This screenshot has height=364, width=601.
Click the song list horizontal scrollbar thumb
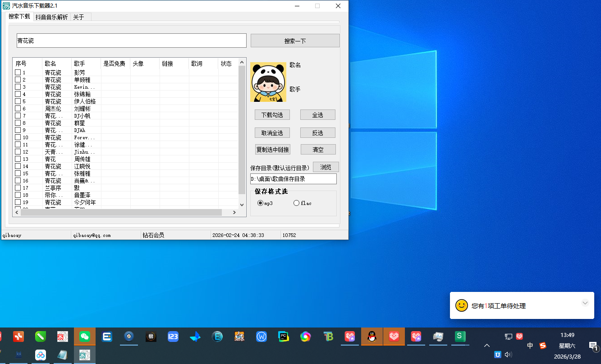[121, 212]
